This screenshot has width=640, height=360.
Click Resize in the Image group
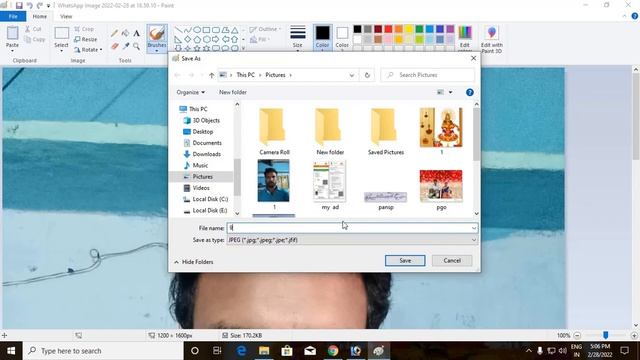pyautogui.click(x=86, y=40)
